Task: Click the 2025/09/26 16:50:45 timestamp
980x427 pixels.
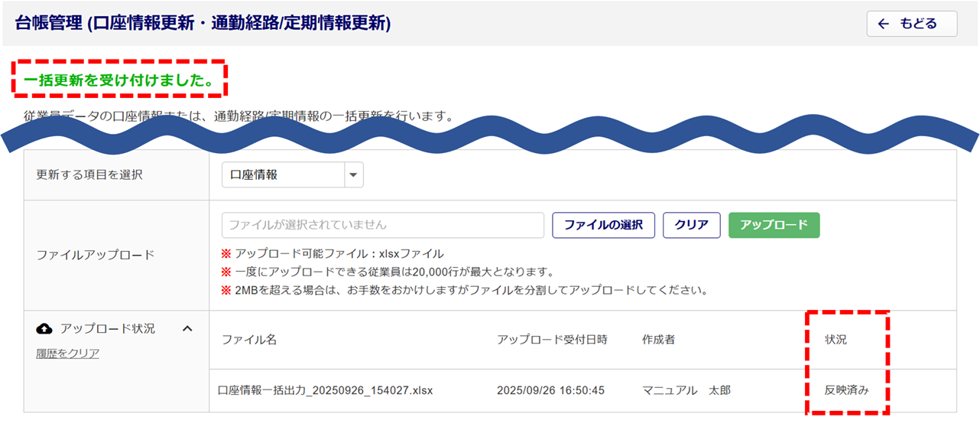Action: click(x=550, y=390)
